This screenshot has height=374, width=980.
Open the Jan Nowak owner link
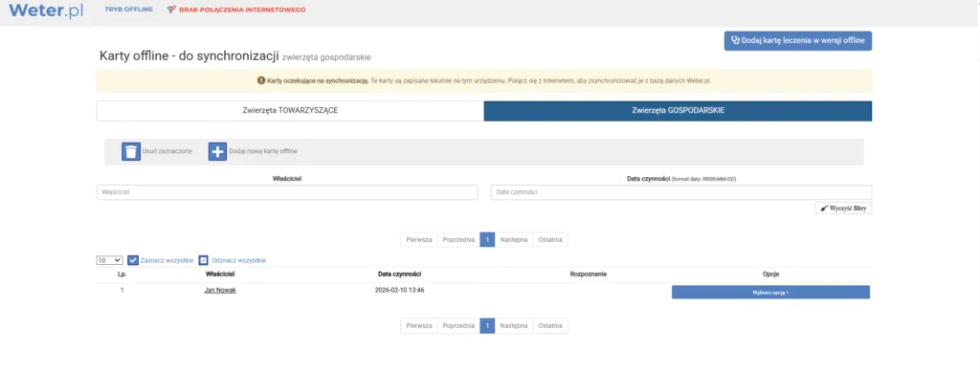pyautogui.click(x=220, y=291)
